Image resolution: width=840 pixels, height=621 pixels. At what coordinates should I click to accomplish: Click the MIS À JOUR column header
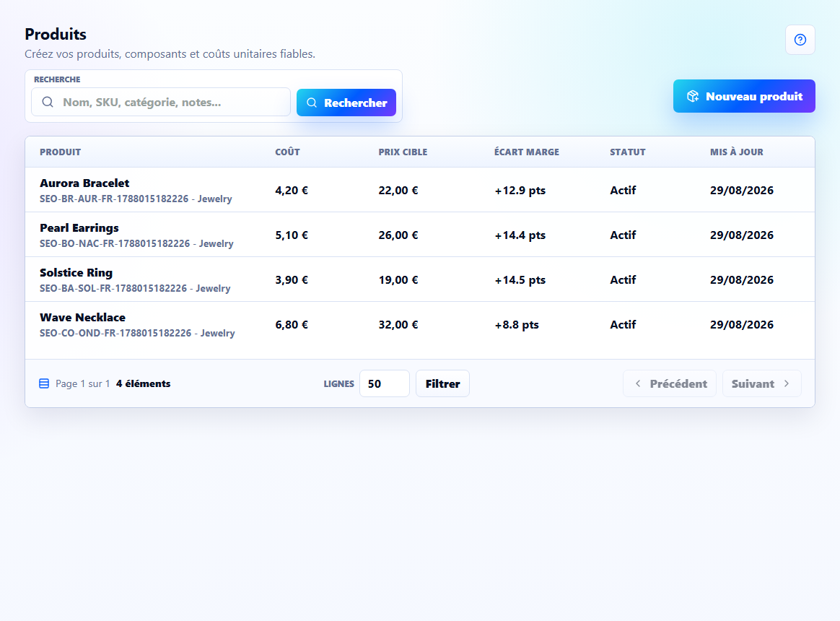click(737, 152)
